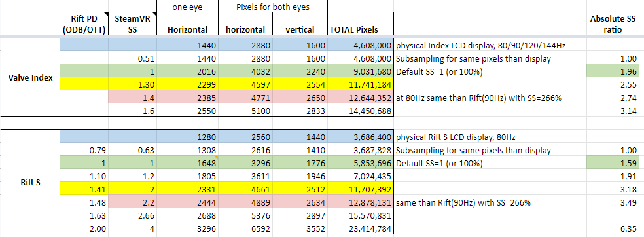The width and height of the screenshot is (644, 237).
Task: Click the blue cell showing 3,686,400
Action: tap(361, 137)
